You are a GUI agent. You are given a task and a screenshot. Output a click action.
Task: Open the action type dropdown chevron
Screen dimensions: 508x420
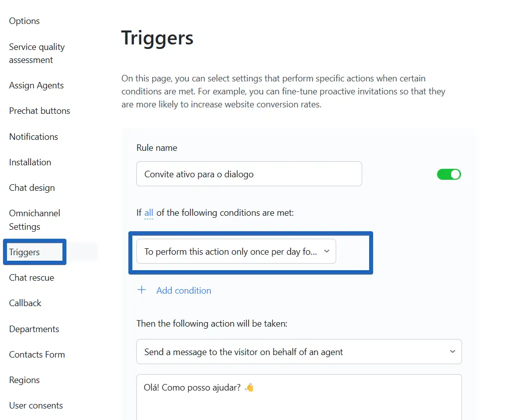452,352
